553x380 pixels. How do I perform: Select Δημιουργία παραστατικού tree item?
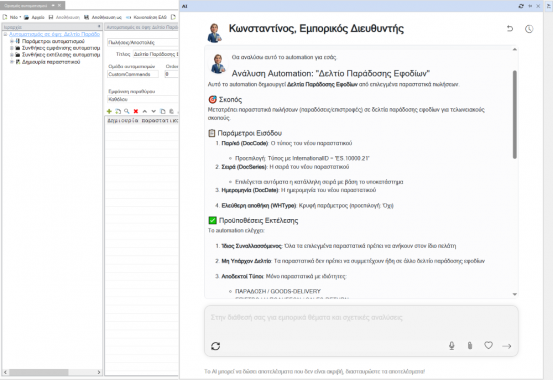click(51, 62)
